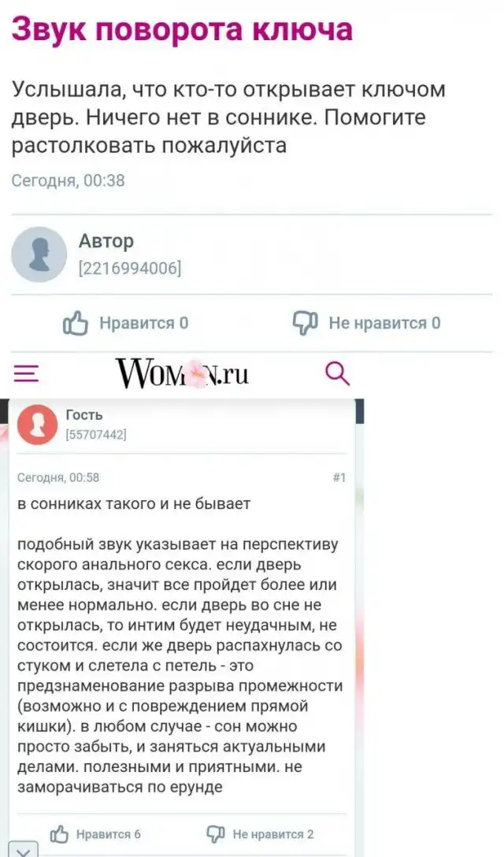
Task: Click the thumbs-down icon under the guest comment
Action: [x=215, y=834]
